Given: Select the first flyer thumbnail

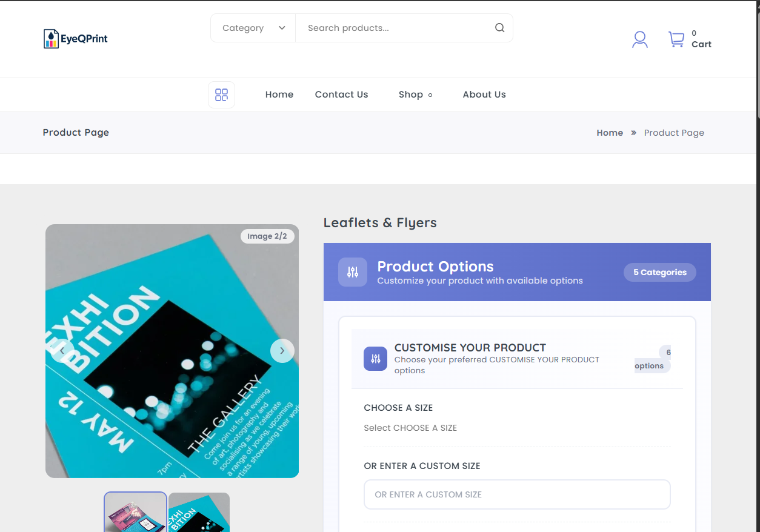Looking at the screenshot, I should [135, 513].
